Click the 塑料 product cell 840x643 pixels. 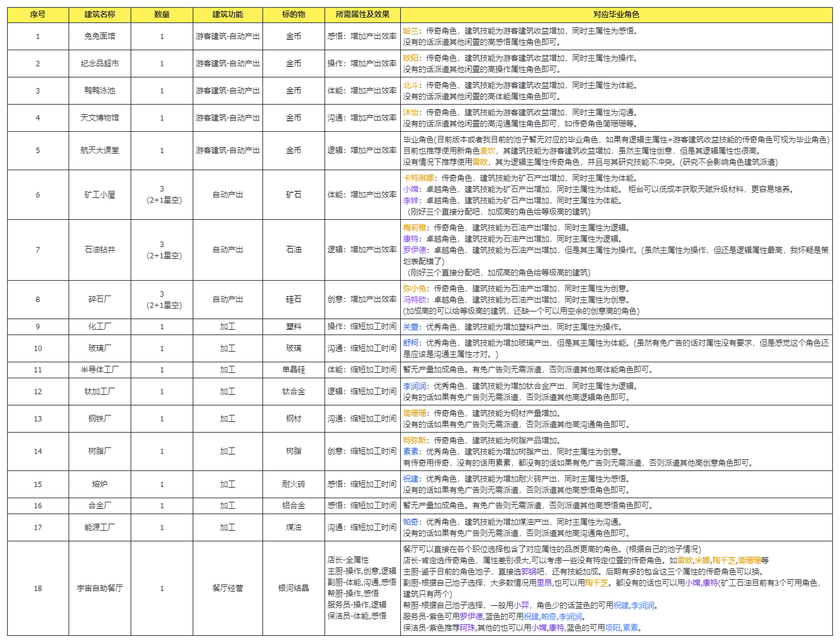click(x=294, y=327)
